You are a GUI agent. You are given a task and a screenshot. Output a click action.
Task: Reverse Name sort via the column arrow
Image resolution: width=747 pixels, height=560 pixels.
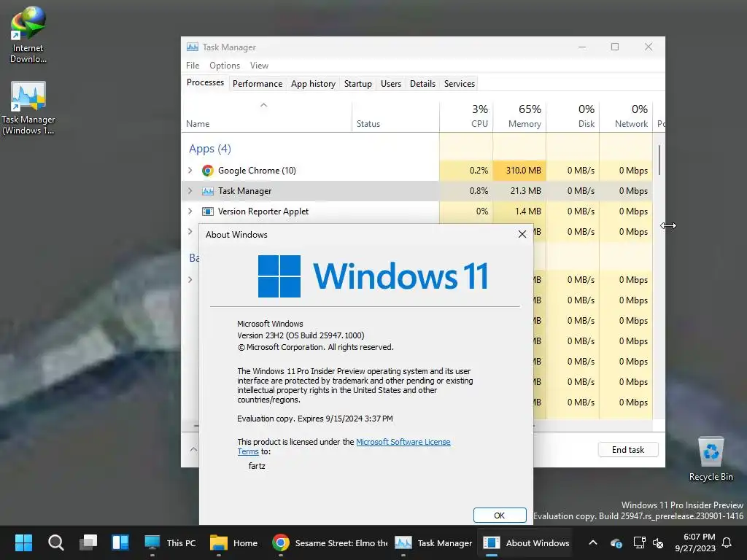263,105
